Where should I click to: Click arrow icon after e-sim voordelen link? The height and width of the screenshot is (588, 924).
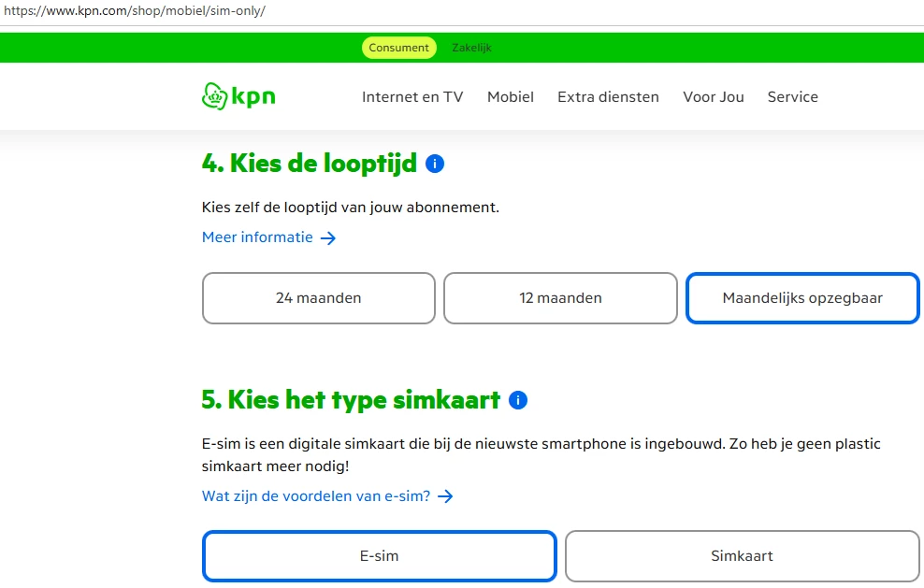click(x=445, y=497)
